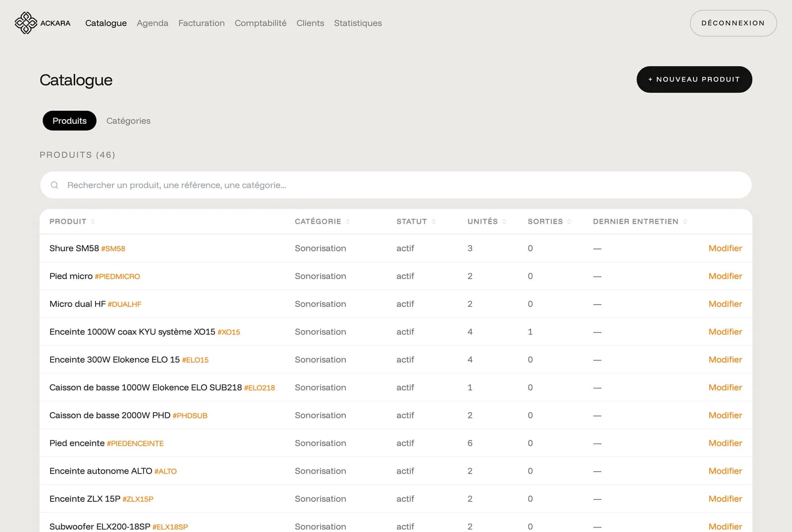
Task: Switch to the Catégories tab
Action: point(128,121)
